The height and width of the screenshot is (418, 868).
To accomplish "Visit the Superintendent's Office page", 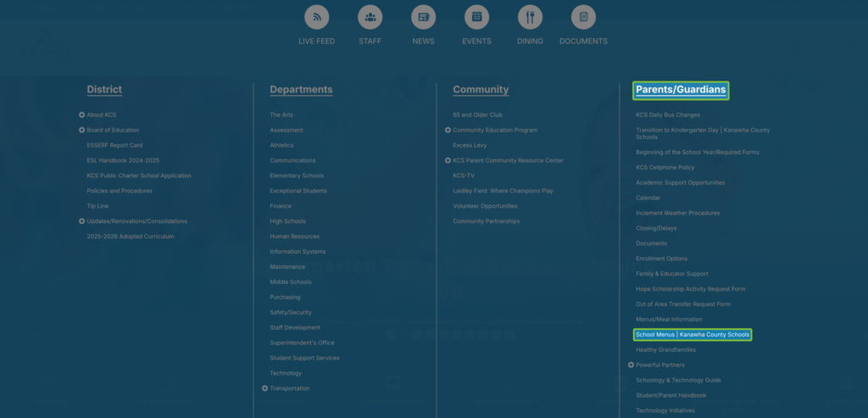I will tap(302, 343).
